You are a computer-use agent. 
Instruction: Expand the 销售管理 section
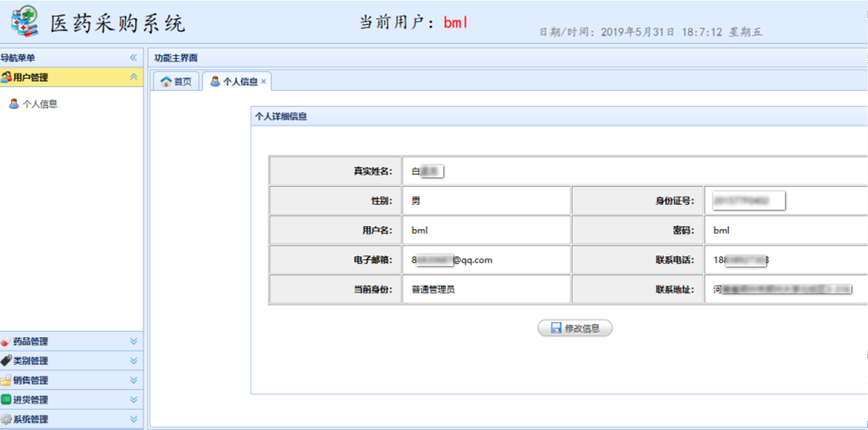coord(133,380)
